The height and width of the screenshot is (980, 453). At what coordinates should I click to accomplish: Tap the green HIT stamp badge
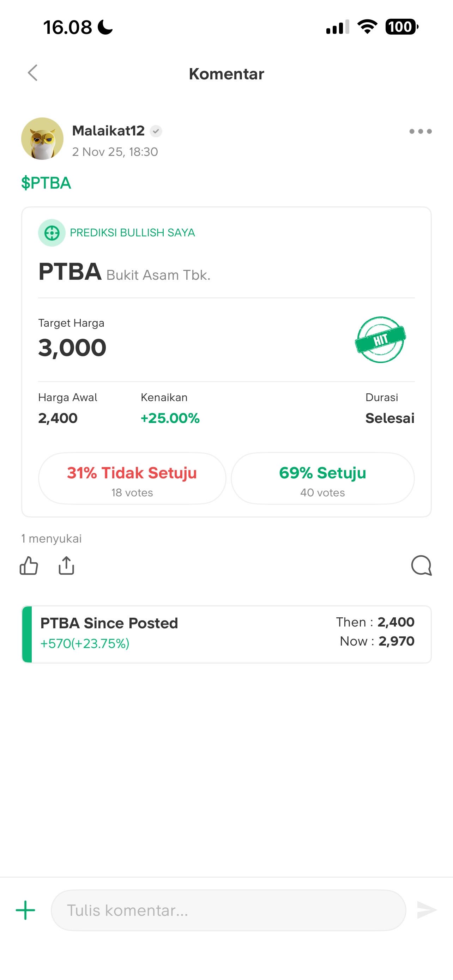380,339
